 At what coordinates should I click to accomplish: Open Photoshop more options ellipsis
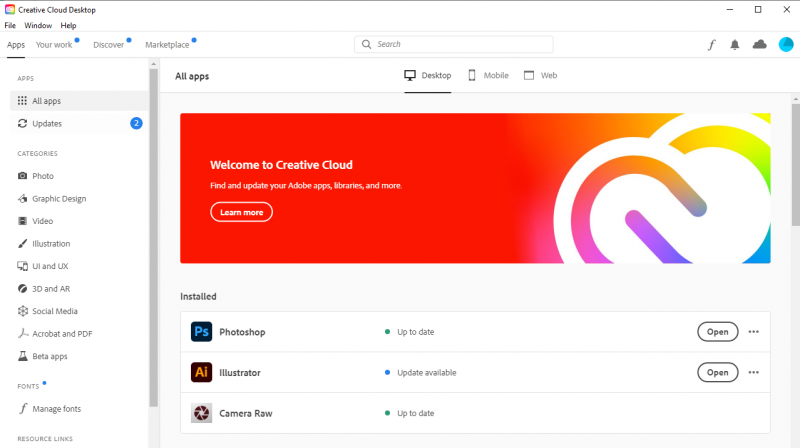754,332
